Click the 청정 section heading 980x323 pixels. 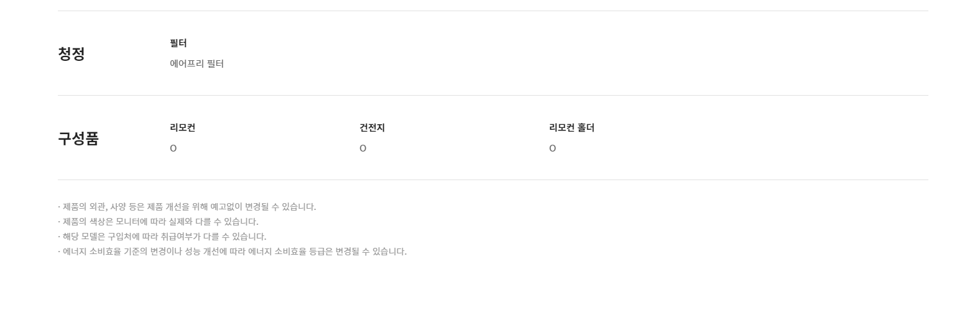[x=72, y=53]
